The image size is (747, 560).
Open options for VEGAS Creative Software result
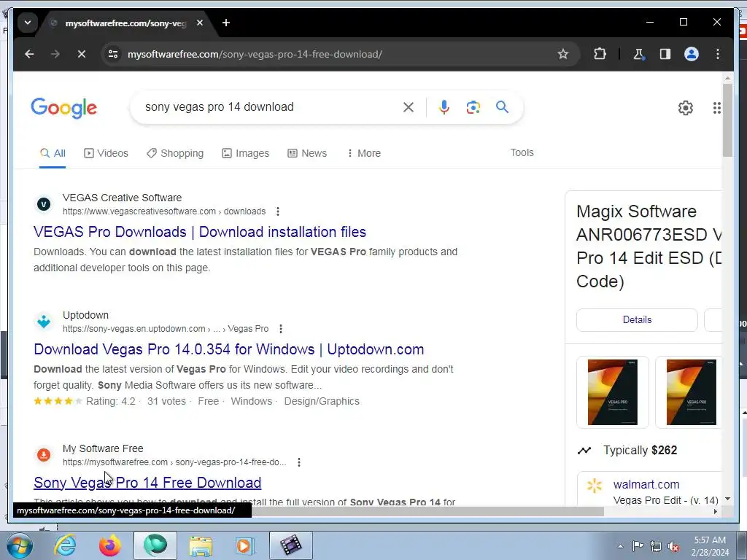278,211
